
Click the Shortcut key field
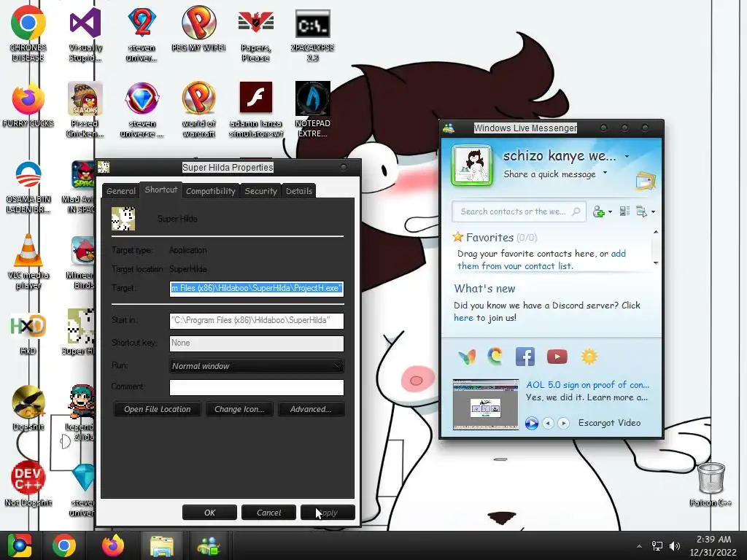pyautogui.click(x=256, y=343)
